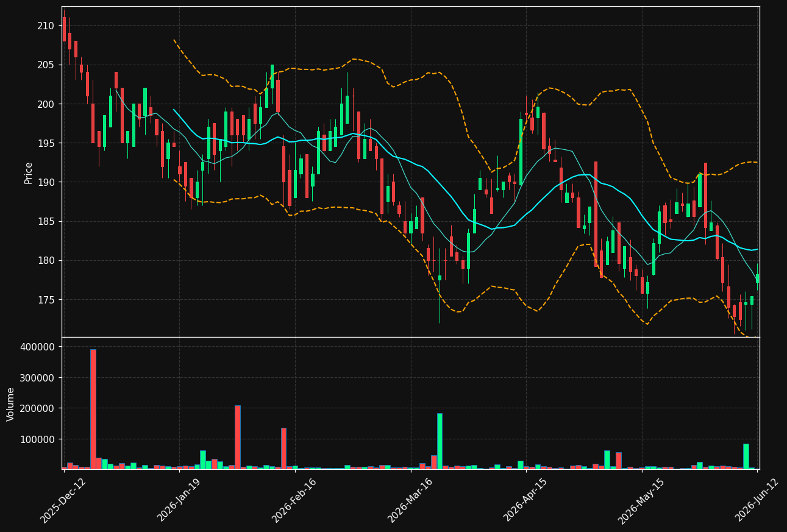Select the red volume bar reaching 200000
This screenshot has width=787, height=532.
coord(238,437)
